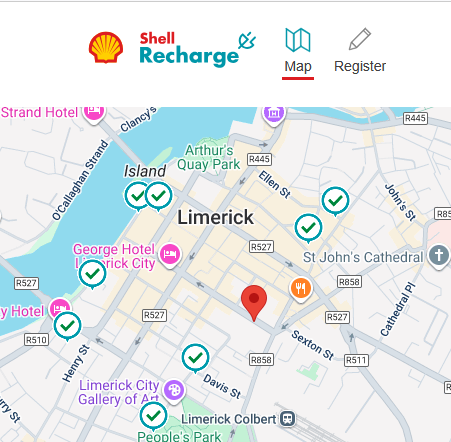
Task: Select the charger marker near Ellen St
Action: coord(335,201)
